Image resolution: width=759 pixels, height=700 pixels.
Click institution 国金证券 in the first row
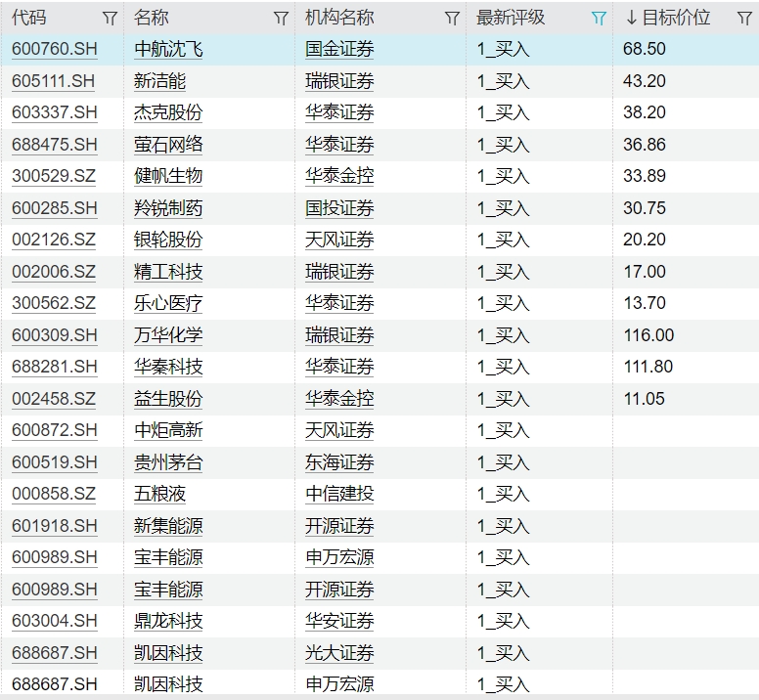pos(339,50)
